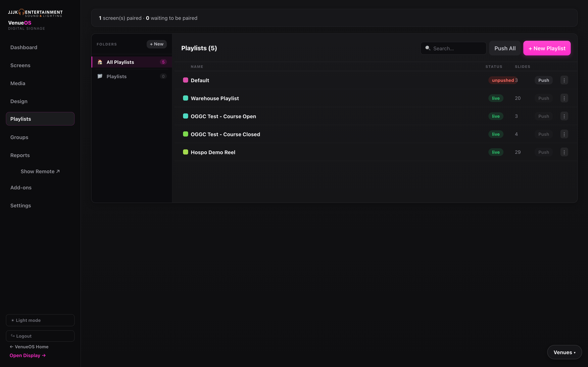This screenshot has height=367, width=588.
Task: Click Push for Hospo Demo Reel
Action: [544, 152]
